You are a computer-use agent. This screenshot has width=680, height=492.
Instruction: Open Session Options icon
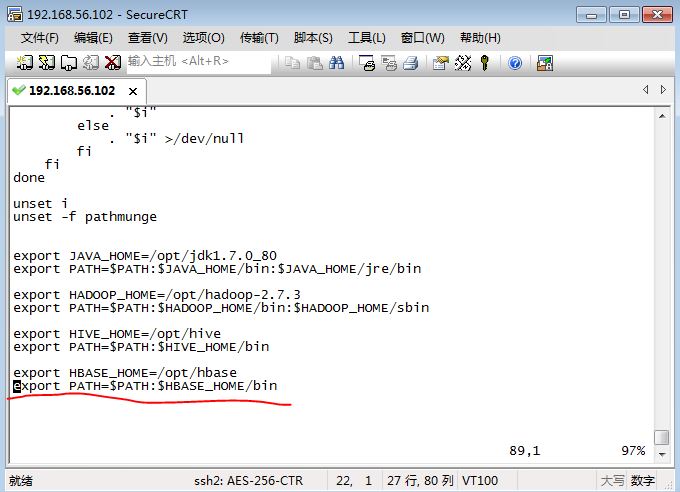click(x=441, y=63)
